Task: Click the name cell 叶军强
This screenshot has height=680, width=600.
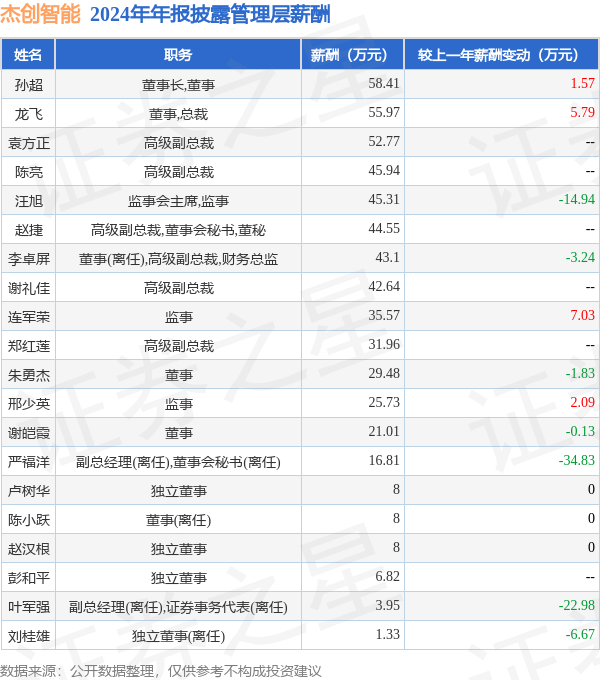Action: (29, 608)
